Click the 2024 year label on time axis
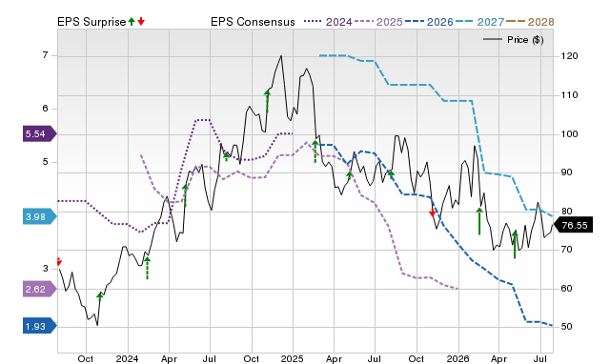610x364 pixels. tap(127, 358)
